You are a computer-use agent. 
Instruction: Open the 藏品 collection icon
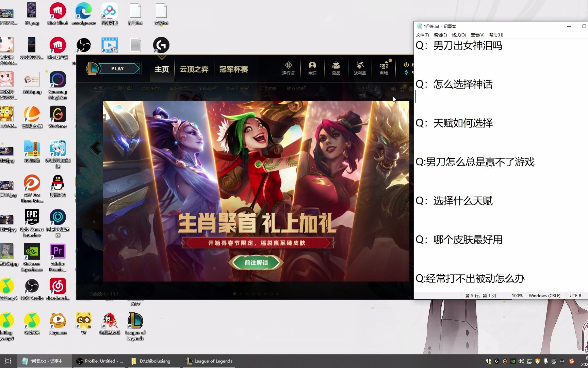click(x=336, y=68)
